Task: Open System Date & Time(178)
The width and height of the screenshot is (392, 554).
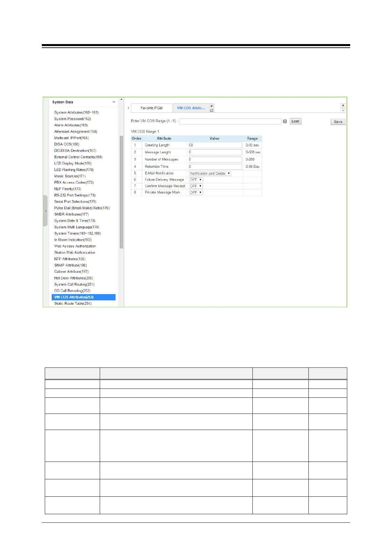Action: coord(75,221)
